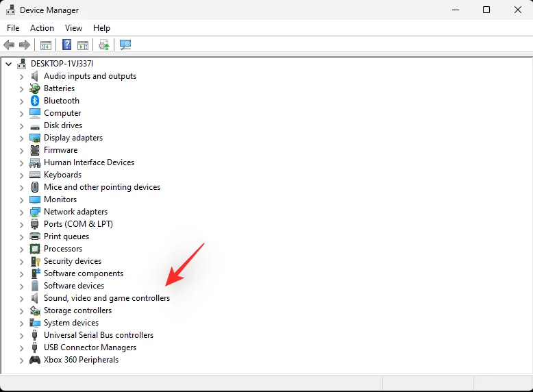
Task: Click the Bluetooth category icon
Action: (35, 101)
